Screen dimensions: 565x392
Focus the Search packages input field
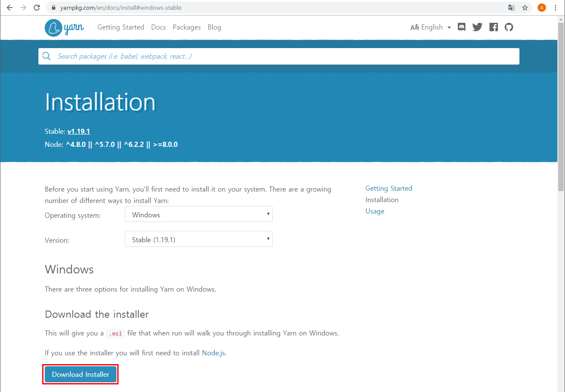(279, 56)
